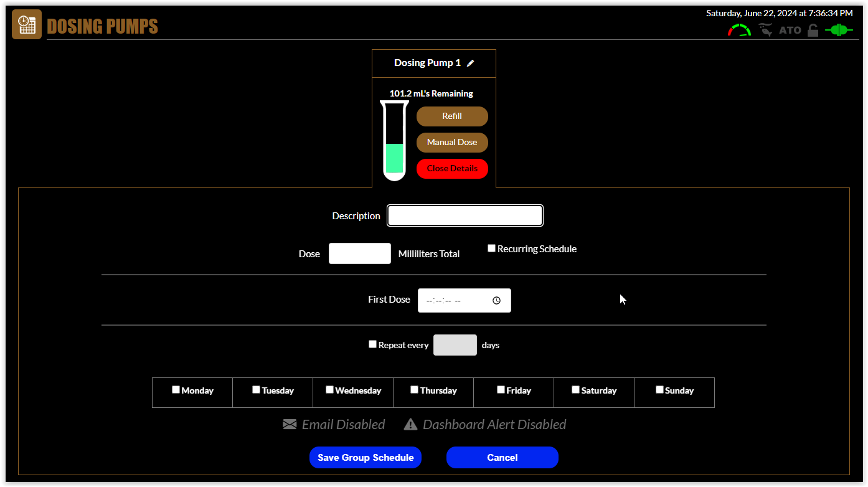Screen dimensions: 868x487
Task: Click the Dashboard Alert warning triangle icon
Action: click(410, 425)
